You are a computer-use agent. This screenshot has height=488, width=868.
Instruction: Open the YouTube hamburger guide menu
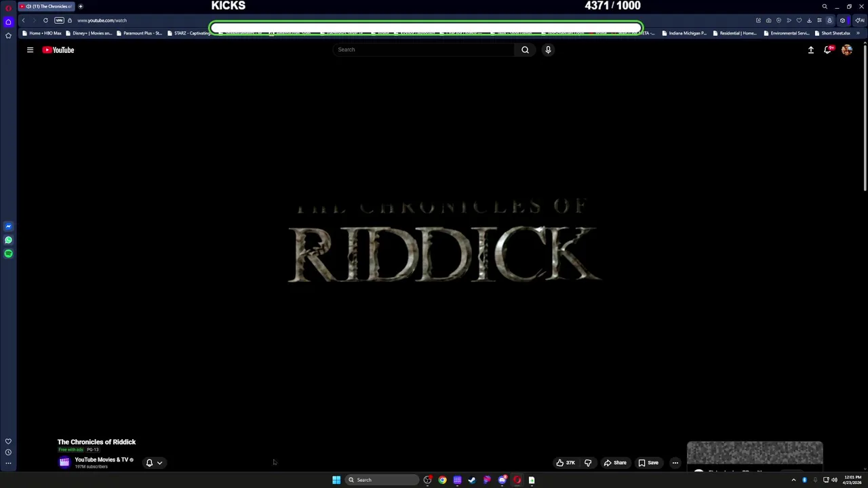coord(30,49)
